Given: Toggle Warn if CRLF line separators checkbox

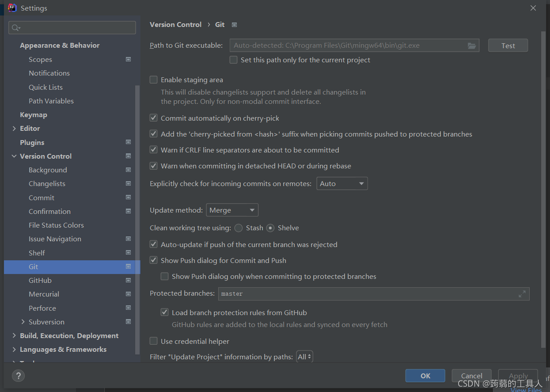Looking at the screenshot, I should (x=154, y=150).
